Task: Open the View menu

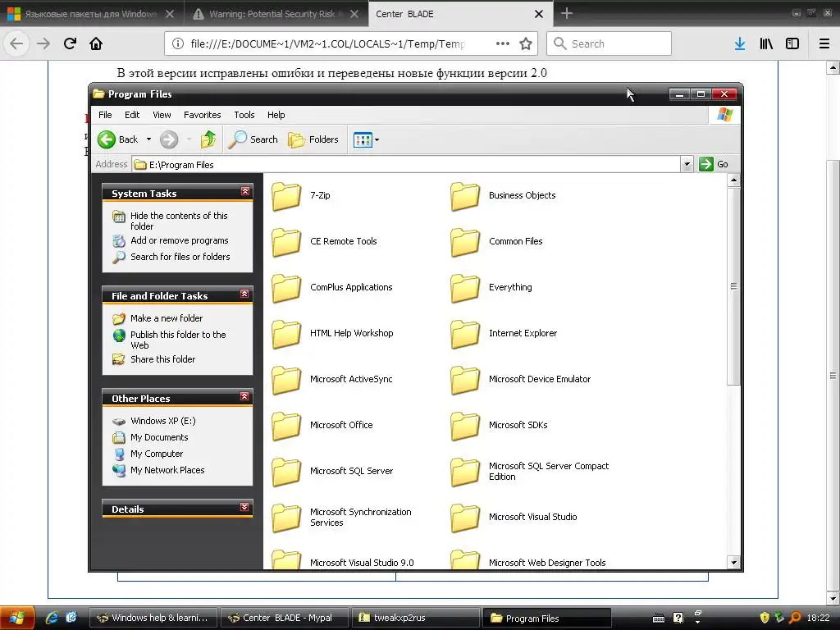Action: [162, 115]
